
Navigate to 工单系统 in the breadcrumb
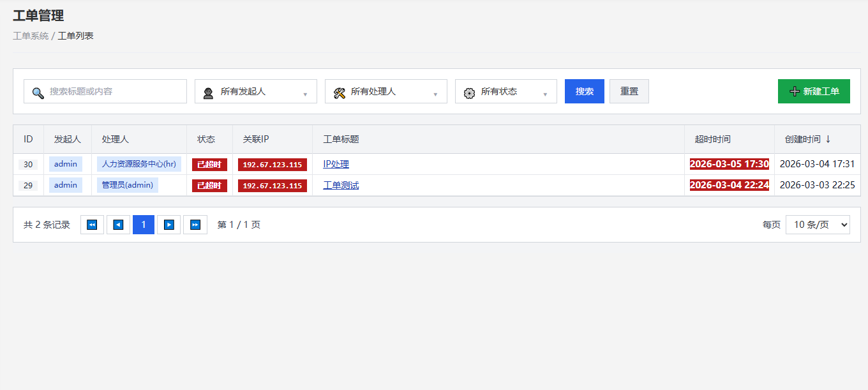tap(30, 36)
